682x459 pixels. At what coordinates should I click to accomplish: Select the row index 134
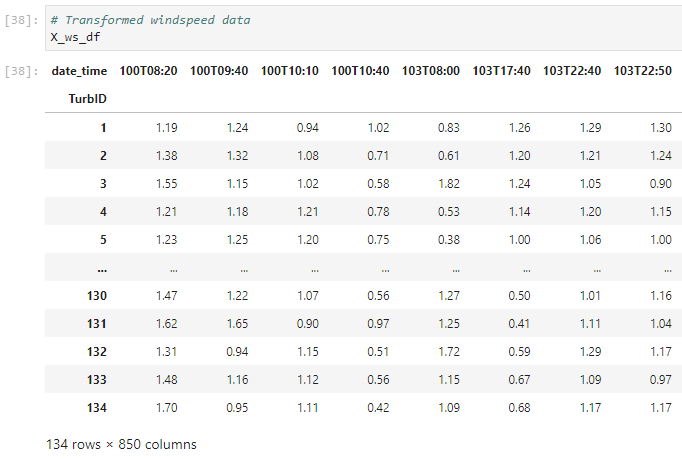[97, 408]
